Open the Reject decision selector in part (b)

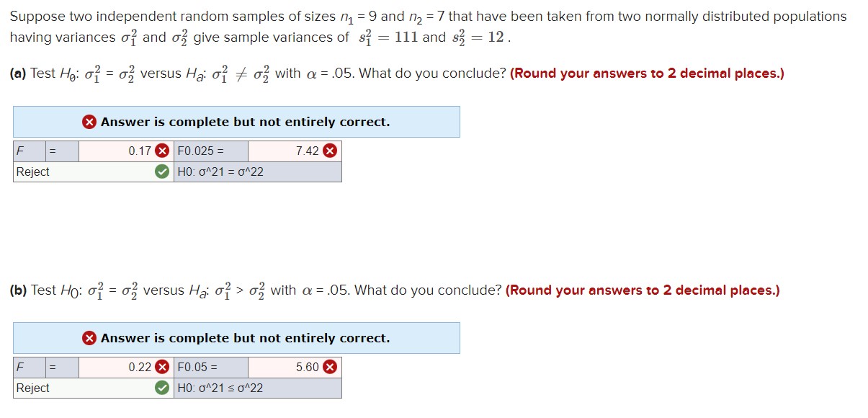click(86, 388)
